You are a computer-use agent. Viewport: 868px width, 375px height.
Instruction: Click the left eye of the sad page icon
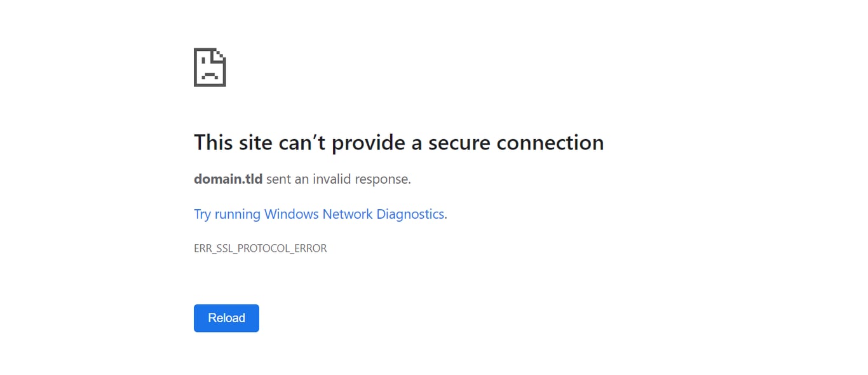[203, 60]
